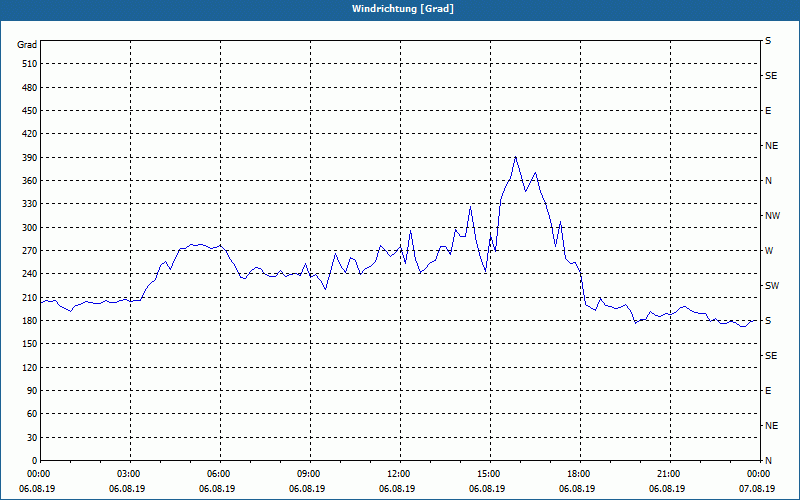Click the 240 y-axis label
The image size is (800, 500).
(29, 273)
